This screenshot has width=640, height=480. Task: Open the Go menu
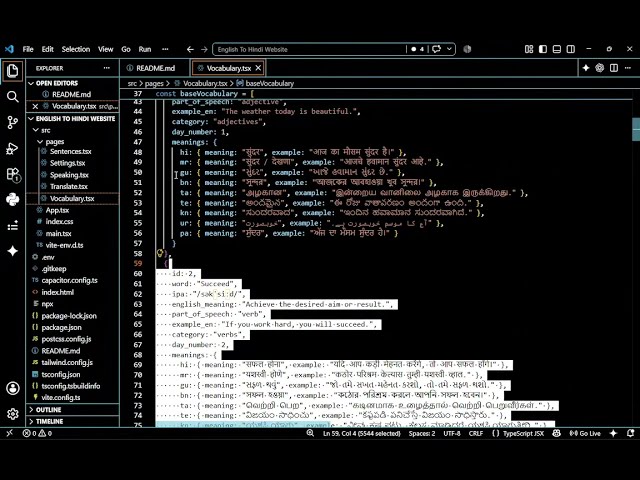point(126,49)
